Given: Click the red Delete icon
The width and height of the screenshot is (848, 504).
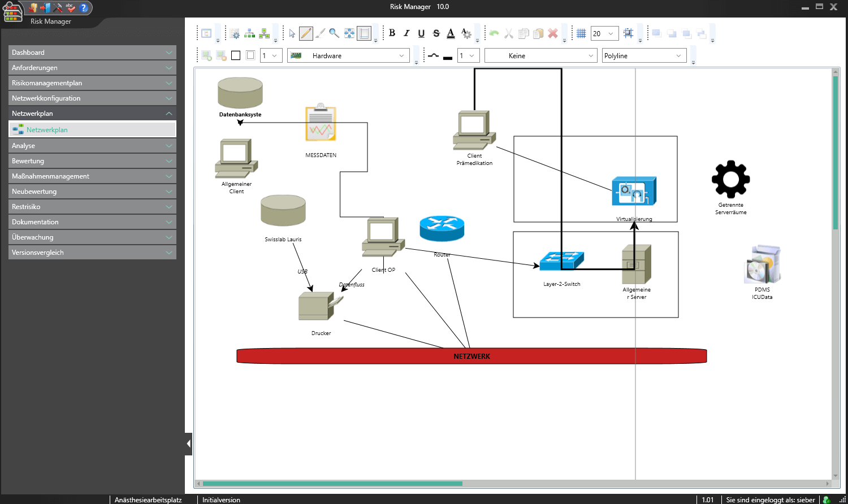Looking at the screenshot, I should coord(552,33).
